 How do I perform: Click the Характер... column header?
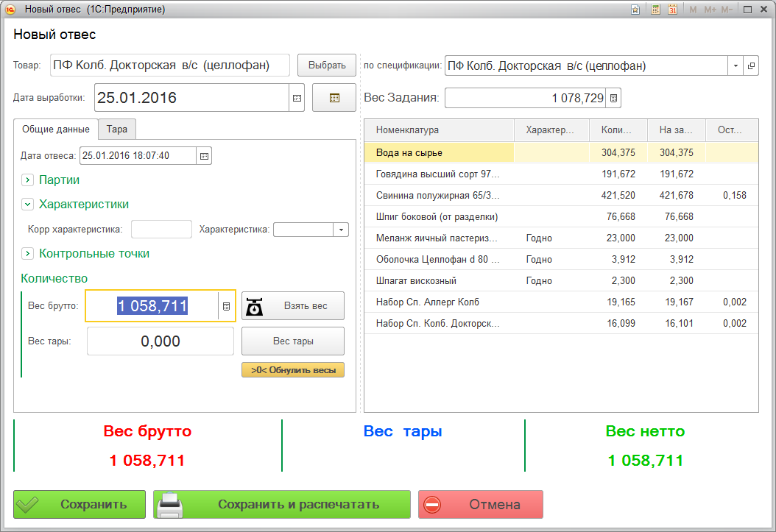pyautogui.click(x=551, y=130)
